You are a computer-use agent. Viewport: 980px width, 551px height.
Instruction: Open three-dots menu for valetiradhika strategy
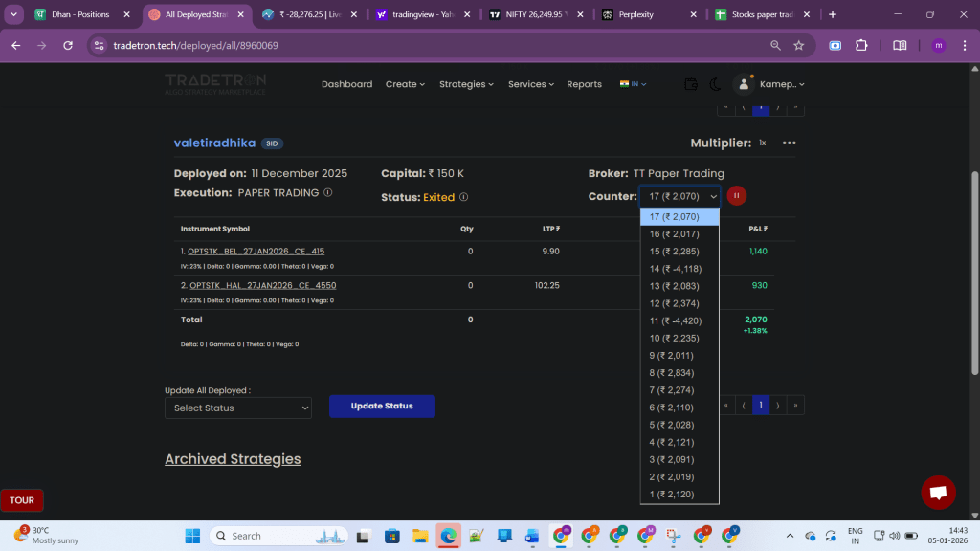click(x=789, y=143)
